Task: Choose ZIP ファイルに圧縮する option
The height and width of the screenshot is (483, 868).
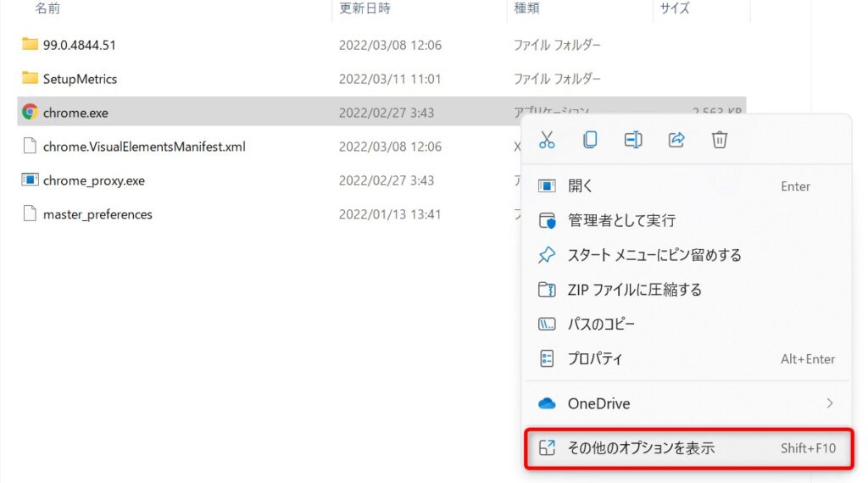Action: (x=634, y=290)
